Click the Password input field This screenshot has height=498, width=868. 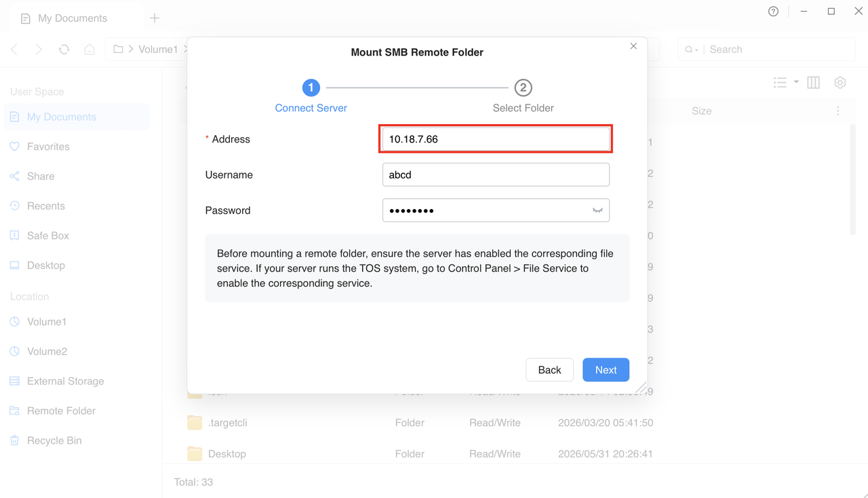tap(496, 210)
